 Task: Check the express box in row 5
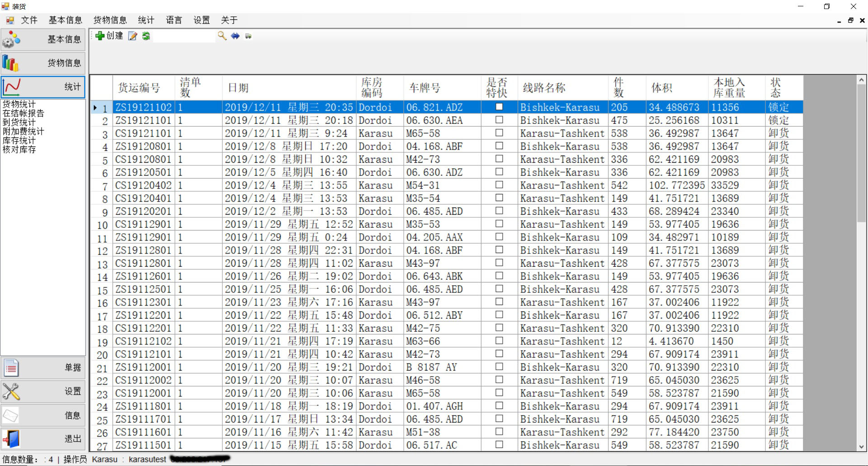[499, 159]
